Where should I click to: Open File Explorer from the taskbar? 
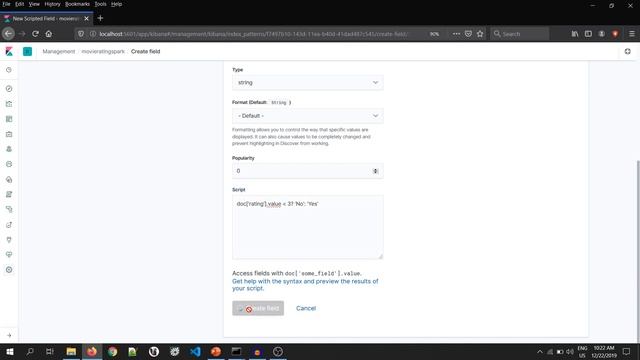71,351
